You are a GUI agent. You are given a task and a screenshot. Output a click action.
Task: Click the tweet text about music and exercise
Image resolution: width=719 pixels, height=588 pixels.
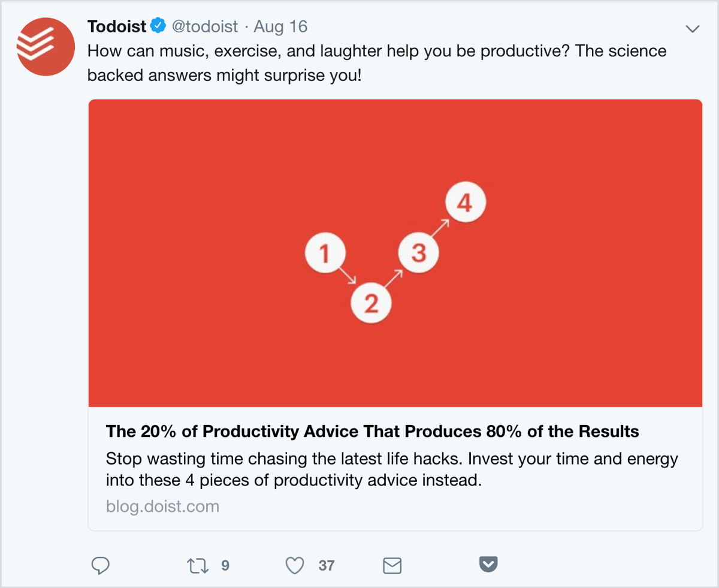(x=377, y=63)
